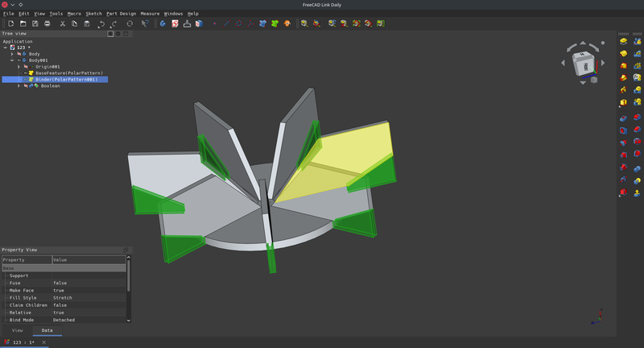Click the Redo arrow icon
This screenshot has height=348, width=644.
click(114, 24)
